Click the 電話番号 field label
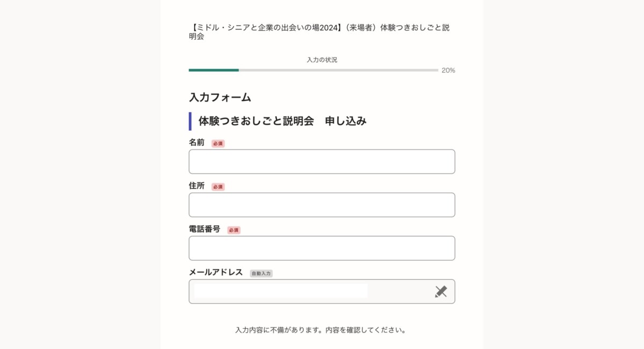 pos(204,229)
